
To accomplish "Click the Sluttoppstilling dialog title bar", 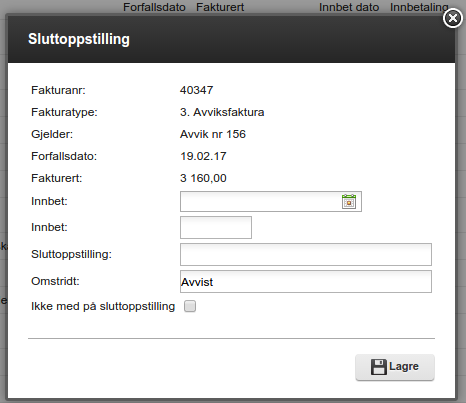I will coord(231,39).
